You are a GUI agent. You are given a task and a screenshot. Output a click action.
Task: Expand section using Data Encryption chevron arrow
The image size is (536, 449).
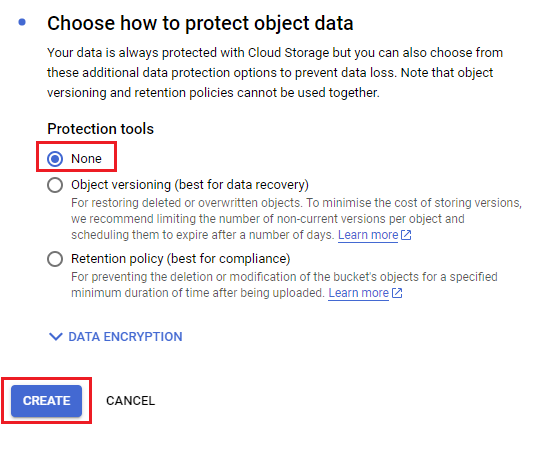coord(56,337)
